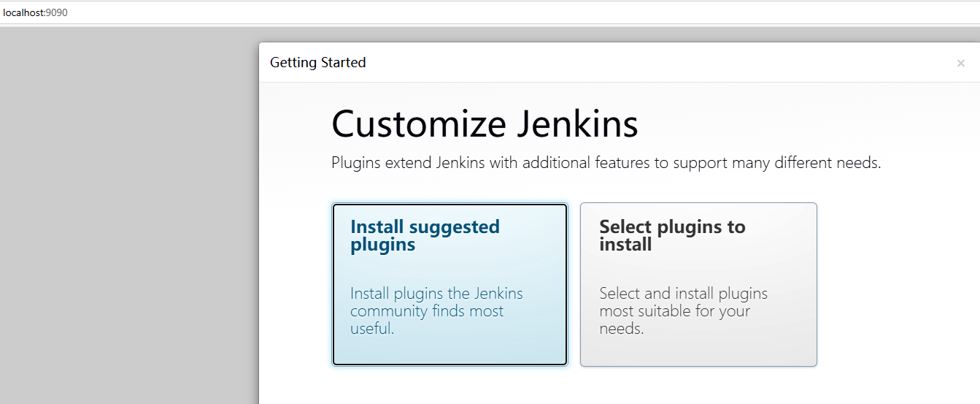Viewport: 980px width, 404px height.
Task: Click the localhost:9090 address bar
Action: (490, 12)
